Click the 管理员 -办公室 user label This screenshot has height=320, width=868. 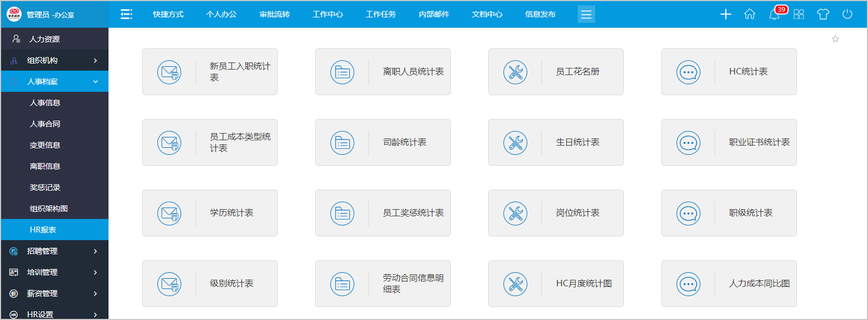coord(50,15)
